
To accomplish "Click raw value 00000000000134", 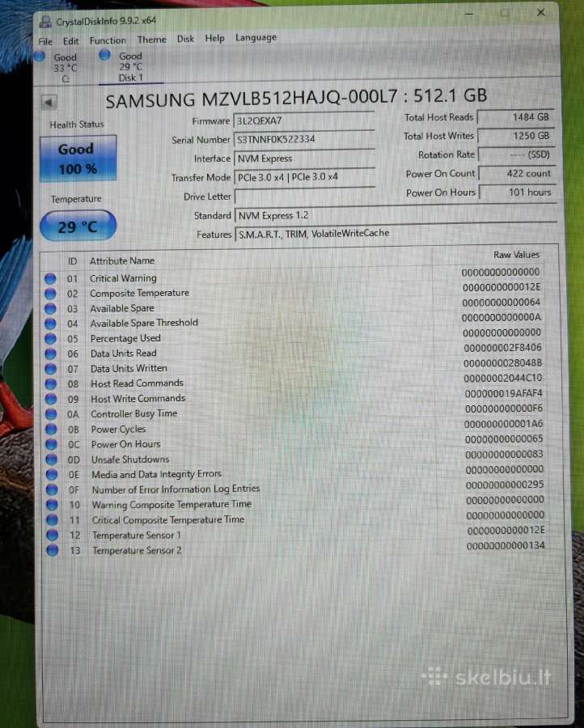I will click(x=506, y=545).
